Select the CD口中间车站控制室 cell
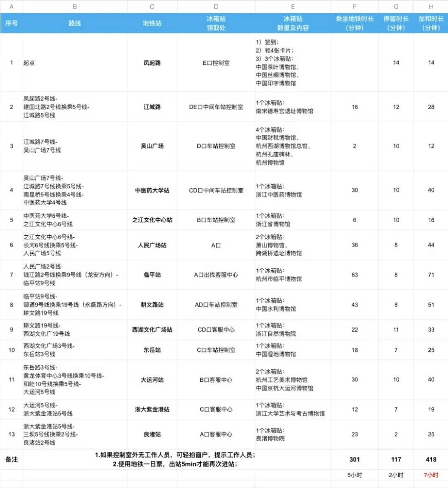 click(x=216, y=190)
